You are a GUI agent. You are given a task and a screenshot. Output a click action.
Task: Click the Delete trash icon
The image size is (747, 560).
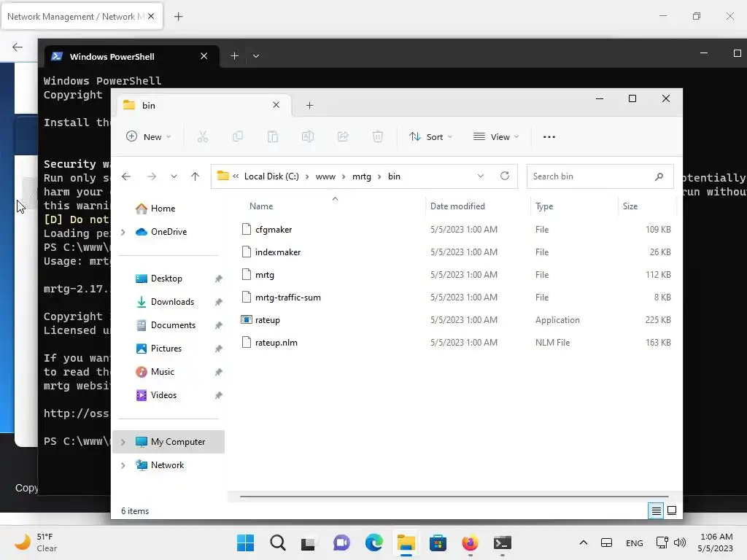coord(377,136)
